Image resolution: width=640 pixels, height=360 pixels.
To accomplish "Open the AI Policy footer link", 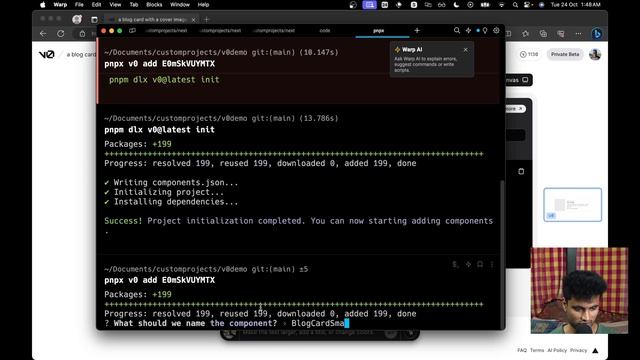I will coord(557,350).
